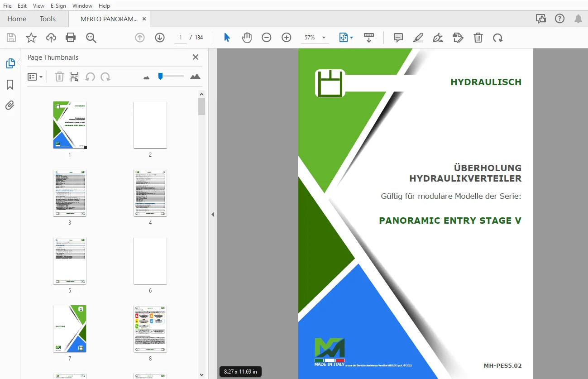Reduce thumbnail size with small mountain icon
The image size is (588, 379).
pyautogui.click(x=146, y=77)
